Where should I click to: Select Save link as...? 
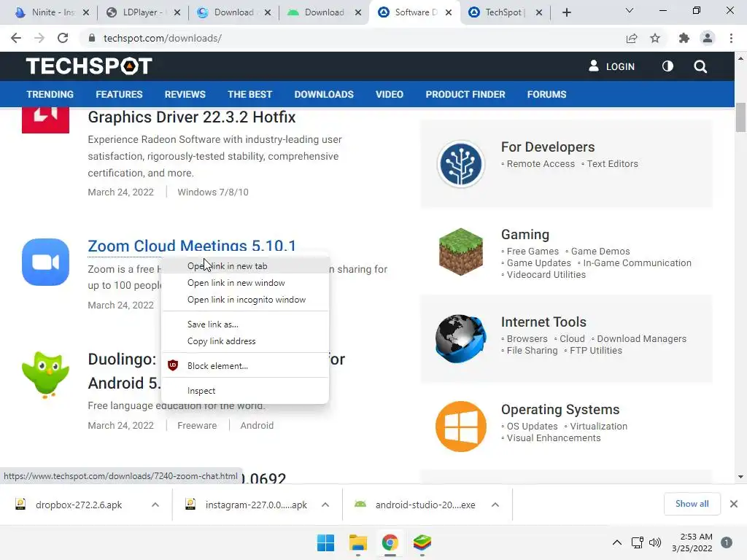point(245,324)
